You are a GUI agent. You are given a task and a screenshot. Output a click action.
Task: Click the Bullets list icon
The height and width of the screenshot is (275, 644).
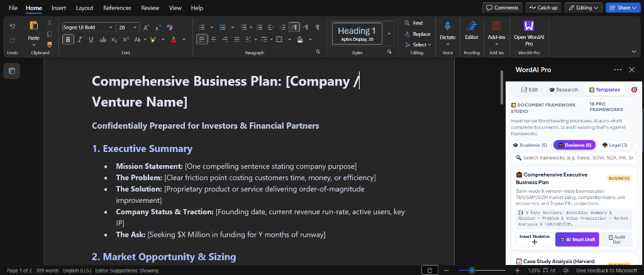click(202, 28)
